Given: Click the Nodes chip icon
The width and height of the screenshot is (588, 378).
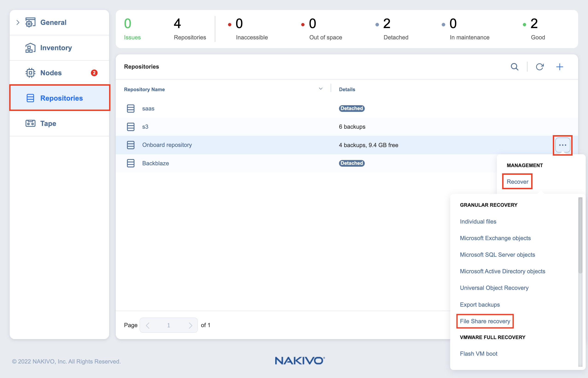Looking at the screenshot, I should pyautogui.click(x=30, y=73).
